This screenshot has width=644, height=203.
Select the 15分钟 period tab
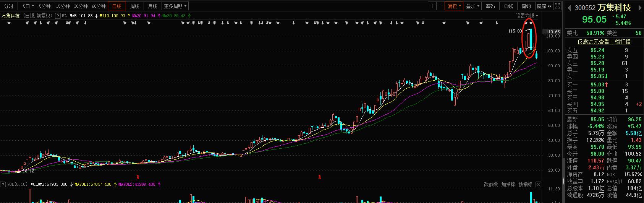tap(63, 6)
